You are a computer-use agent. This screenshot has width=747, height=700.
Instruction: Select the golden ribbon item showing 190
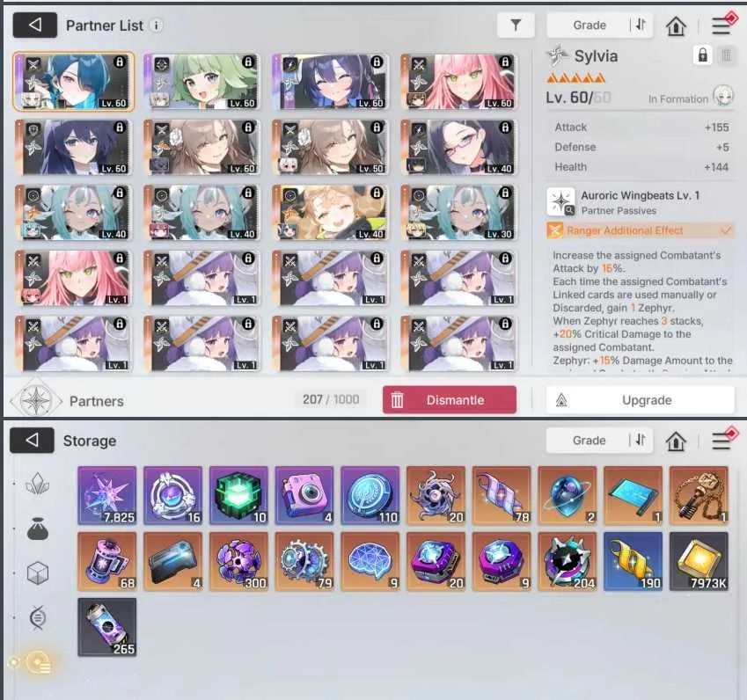pyautogui.click(x=633, y=561)
